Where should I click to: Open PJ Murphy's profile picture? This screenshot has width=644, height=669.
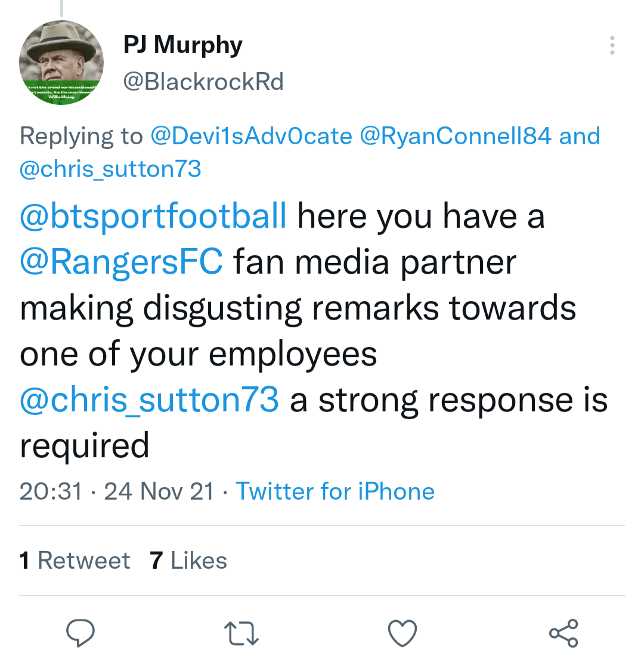[61, 63]
